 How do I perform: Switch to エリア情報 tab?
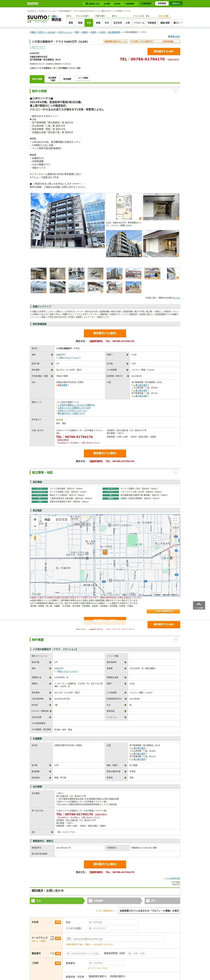click(x=83, y=78)
